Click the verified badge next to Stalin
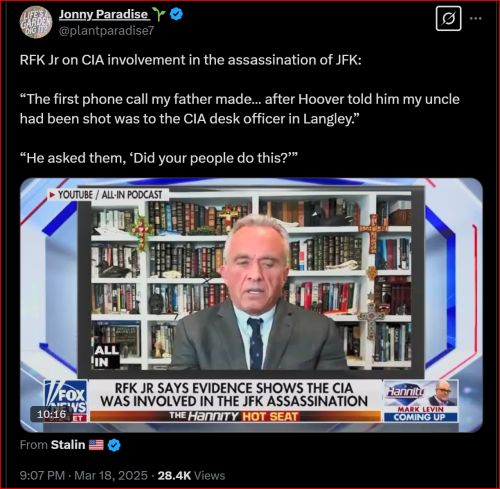This screenshot has height=489, width=500. 114,445
